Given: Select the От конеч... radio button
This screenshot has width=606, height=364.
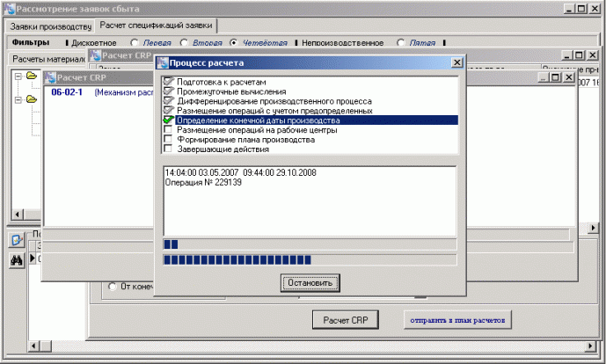Looking at the screenshot, I should click(x=112, y=287).
